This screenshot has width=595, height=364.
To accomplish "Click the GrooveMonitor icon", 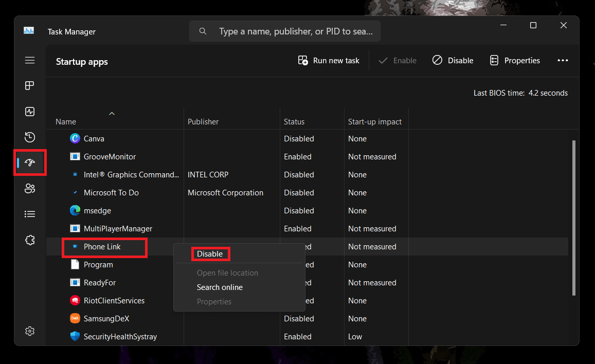I will coord(75,156).
